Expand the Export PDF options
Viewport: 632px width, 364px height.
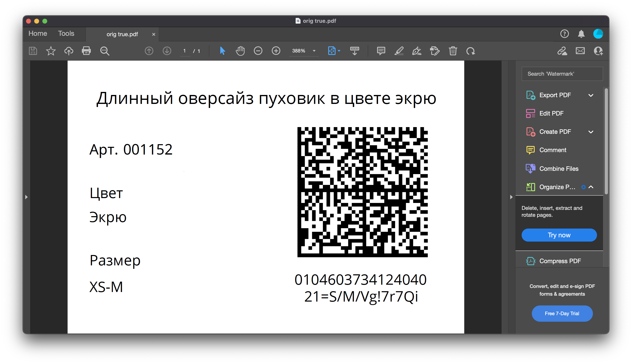(x=591, y=95)
